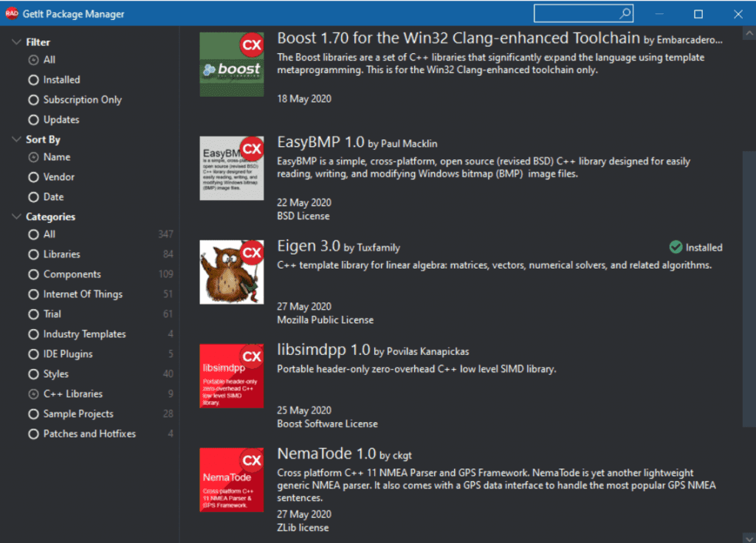Open the NemaTode package thumbnail

(x=231, y=480)
